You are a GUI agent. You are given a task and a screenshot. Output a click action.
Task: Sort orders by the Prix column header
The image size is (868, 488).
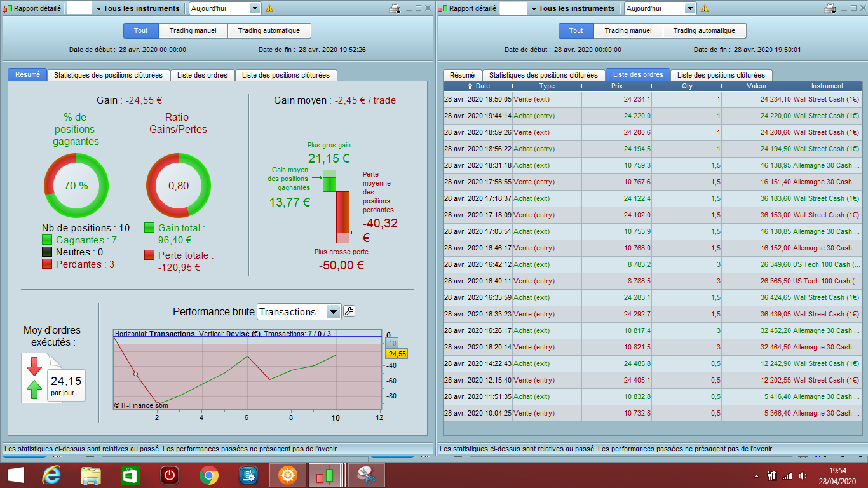[617, 86]
